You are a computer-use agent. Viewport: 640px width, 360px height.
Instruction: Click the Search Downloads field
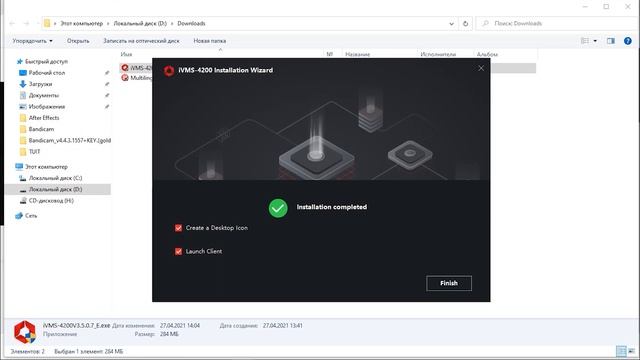tap(557, 24)
